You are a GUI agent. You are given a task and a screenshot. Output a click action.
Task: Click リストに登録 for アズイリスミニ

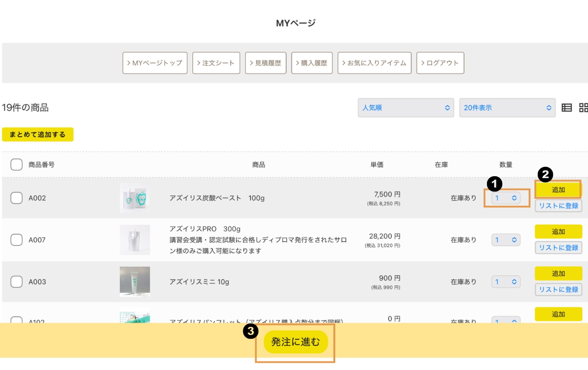point(559,289)
